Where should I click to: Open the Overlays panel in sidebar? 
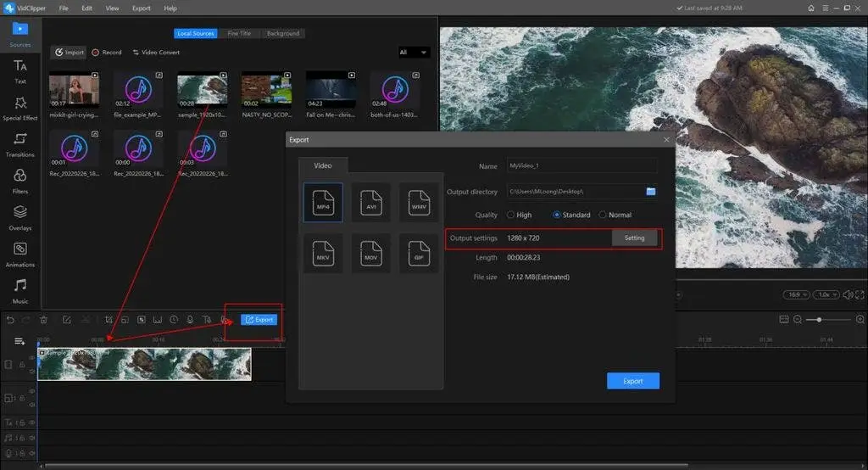(x=20, y=218)
